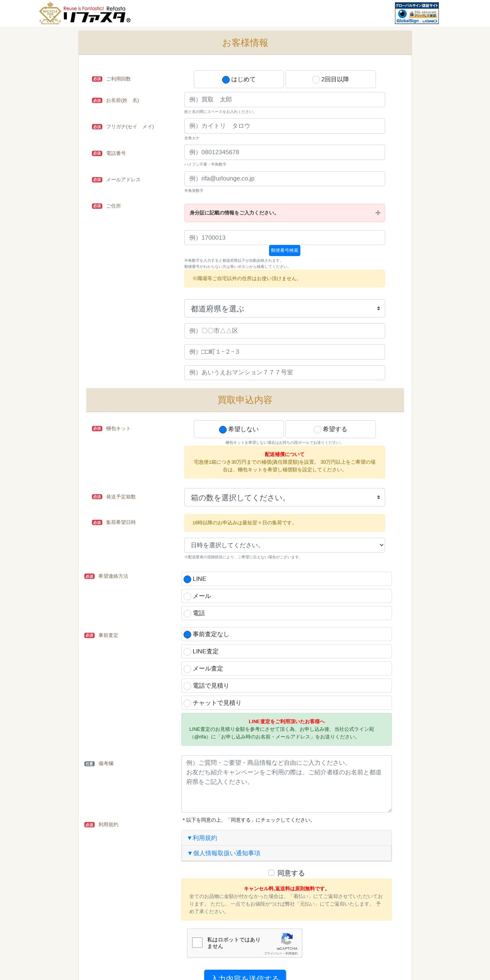490x980 pixels.
Task: Expand the 身分証に記載の情報をご入力ください notice
Action: (284, 213)
